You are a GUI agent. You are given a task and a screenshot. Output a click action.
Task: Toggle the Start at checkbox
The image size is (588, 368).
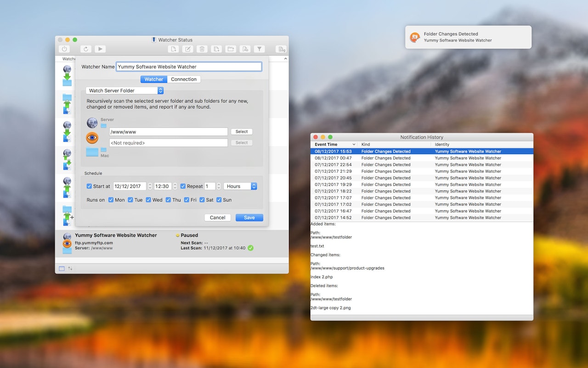point(89,186)
